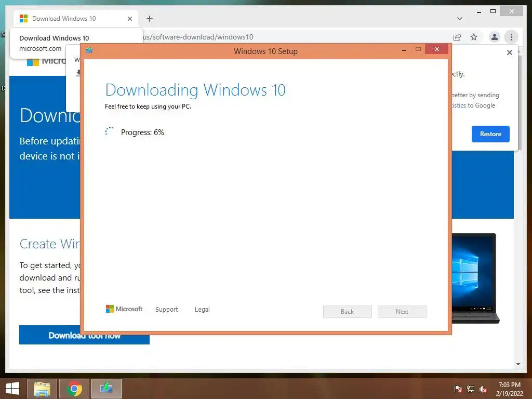Open a new Chrome tab
This screenshot has height=399, width=532.
150,19
